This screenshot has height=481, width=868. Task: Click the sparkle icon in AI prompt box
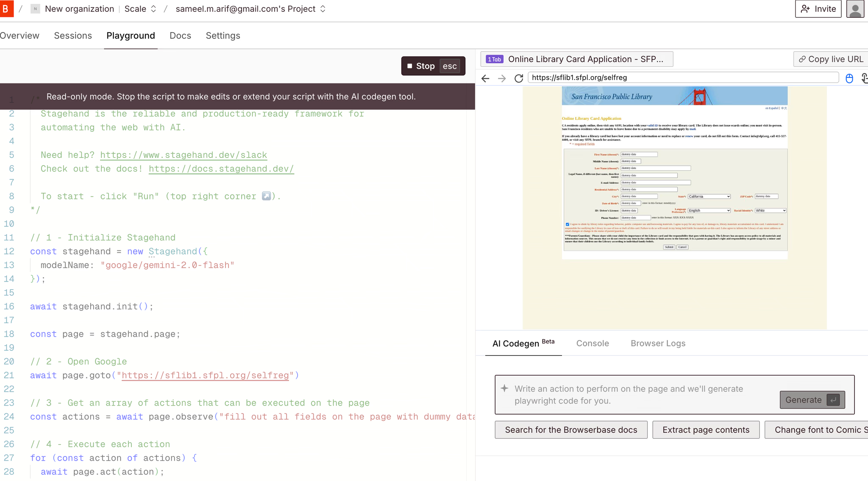tap(504, 388)
